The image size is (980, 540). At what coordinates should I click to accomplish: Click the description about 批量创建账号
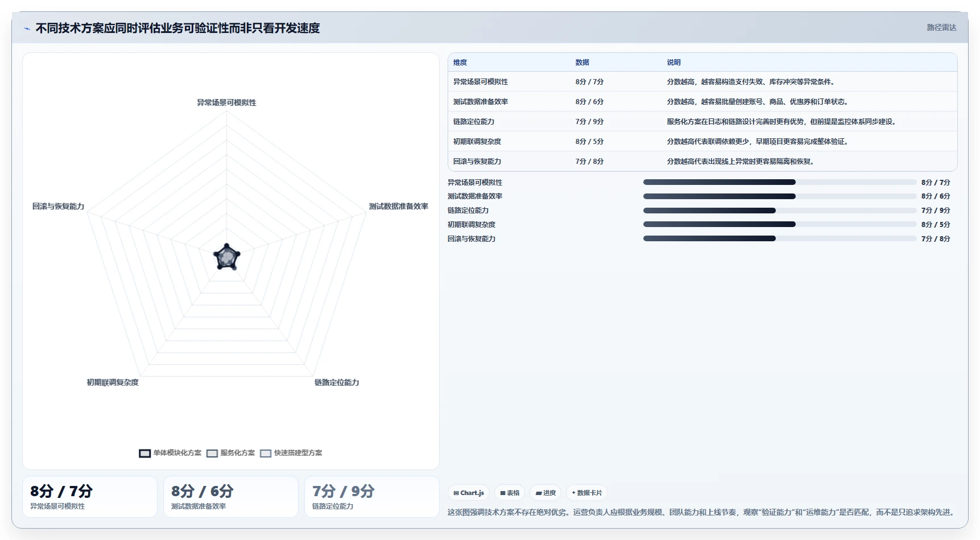click(758, 102)
